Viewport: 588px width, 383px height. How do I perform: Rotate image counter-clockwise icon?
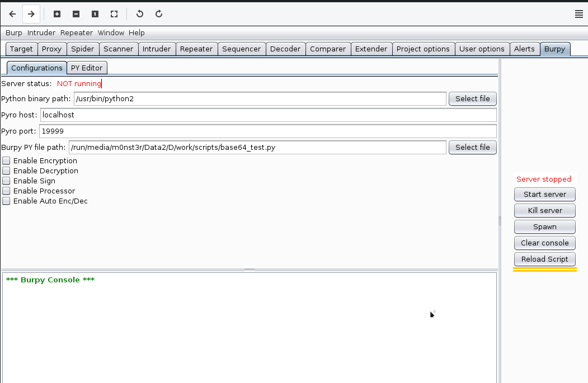(x=140, y=14)
